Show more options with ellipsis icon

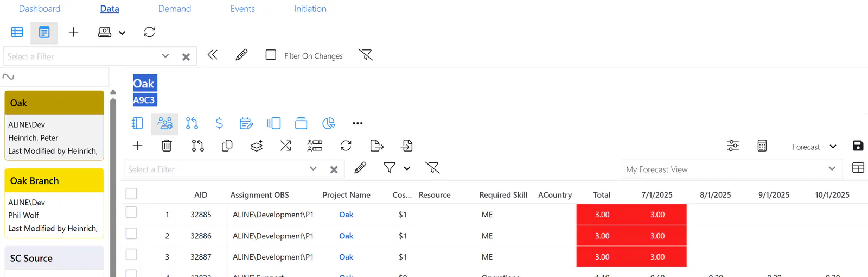(x=358, y=123)
